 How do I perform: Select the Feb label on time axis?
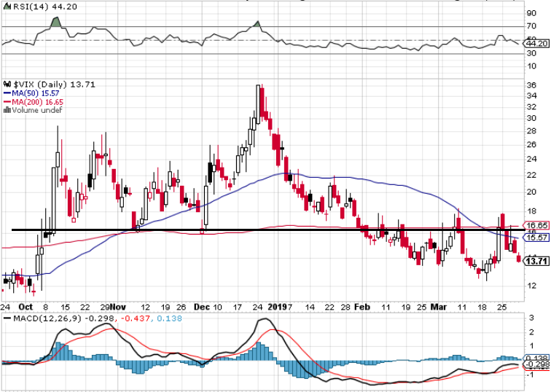(x=362, y=307)
